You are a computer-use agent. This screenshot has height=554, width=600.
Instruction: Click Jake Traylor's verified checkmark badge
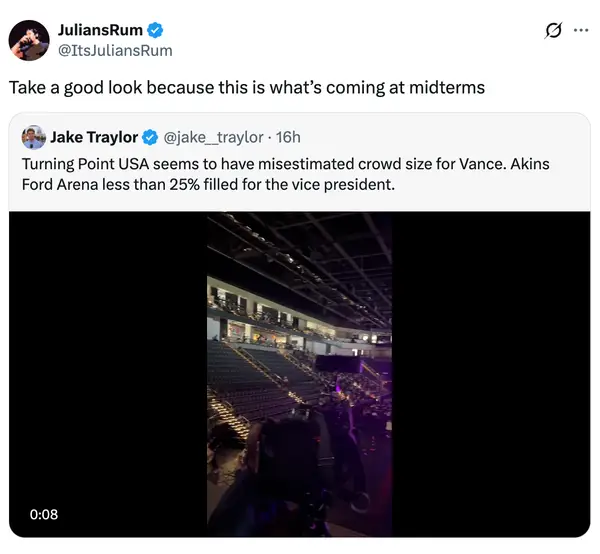point(149,137)
